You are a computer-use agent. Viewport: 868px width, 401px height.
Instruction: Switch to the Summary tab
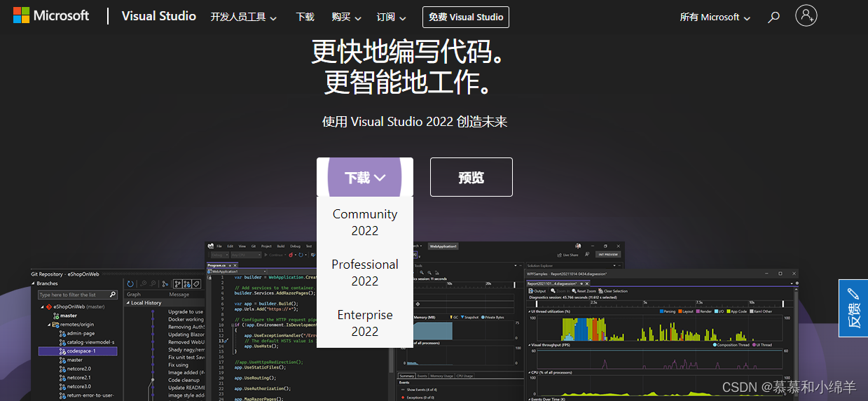pyautogui.click(x=406, y=376)
